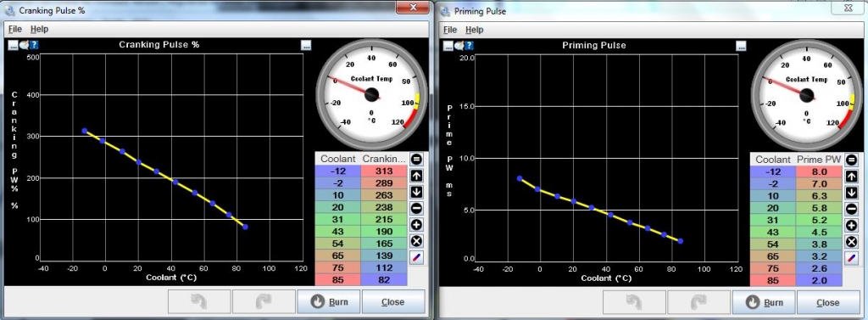The width and height of the screenshot is (868, 320).
Task: Click the increment up arrow in Priming Pulse window
Action: tap(851, 177)
